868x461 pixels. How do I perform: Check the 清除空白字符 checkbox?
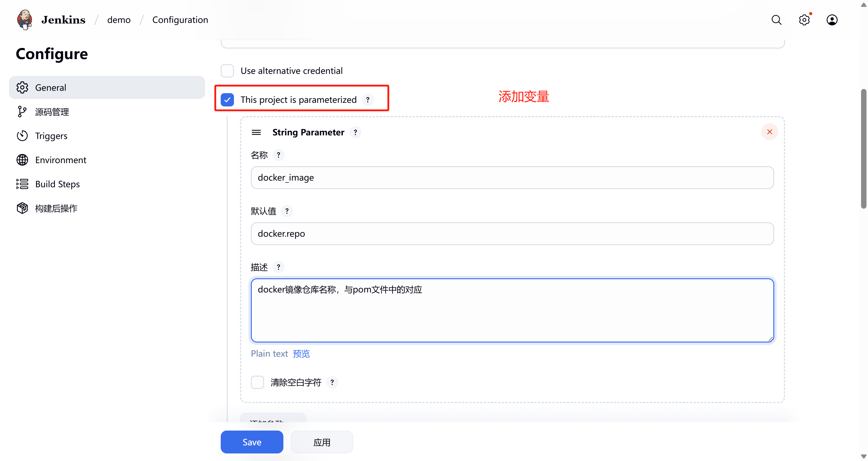[x=257, y=383]
